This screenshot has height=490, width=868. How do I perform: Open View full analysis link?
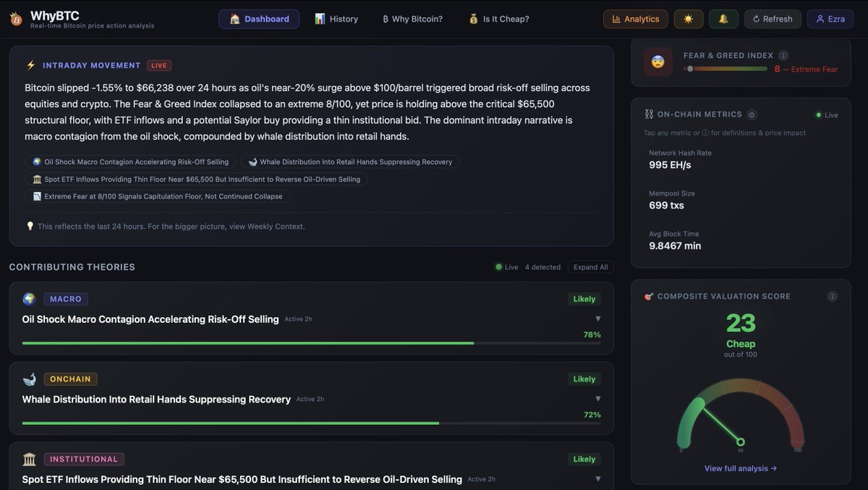[x=741, y=468]
